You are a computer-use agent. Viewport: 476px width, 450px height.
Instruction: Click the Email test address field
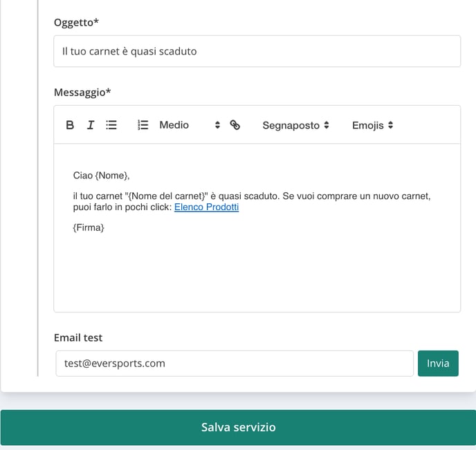pos(235,364)
